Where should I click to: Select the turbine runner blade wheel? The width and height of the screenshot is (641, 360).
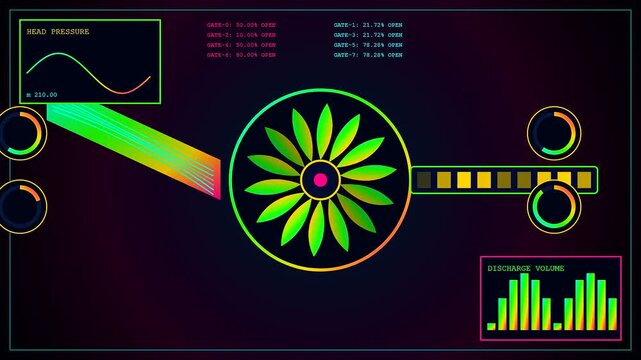click(320, 180)
